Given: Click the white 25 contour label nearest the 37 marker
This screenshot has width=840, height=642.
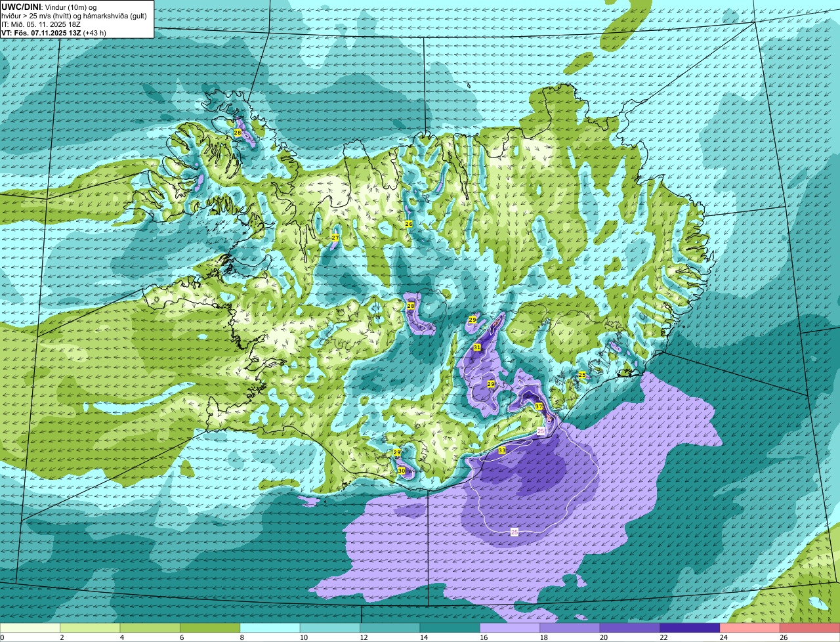Looking at the screenshot, I should pos(541,431).
